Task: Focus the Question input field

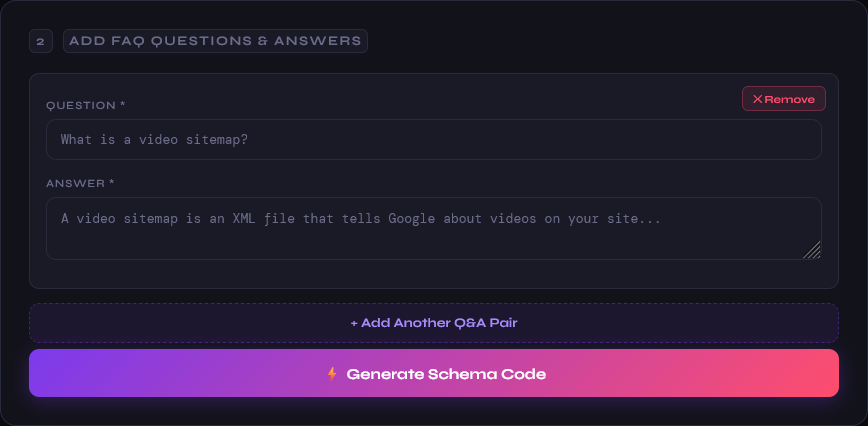Action: point(433,139)
